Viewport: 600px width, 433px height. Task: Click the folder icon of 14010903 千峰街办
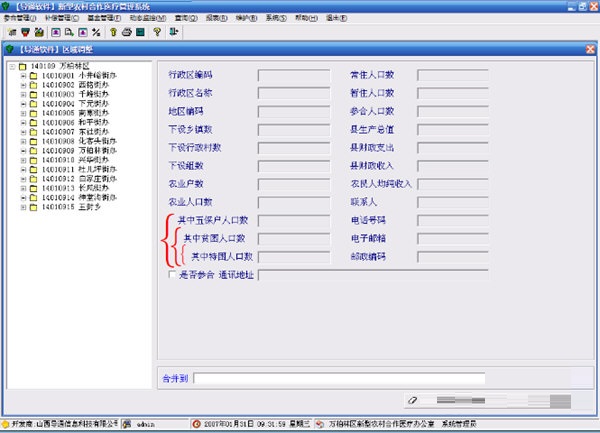point(34,94)
